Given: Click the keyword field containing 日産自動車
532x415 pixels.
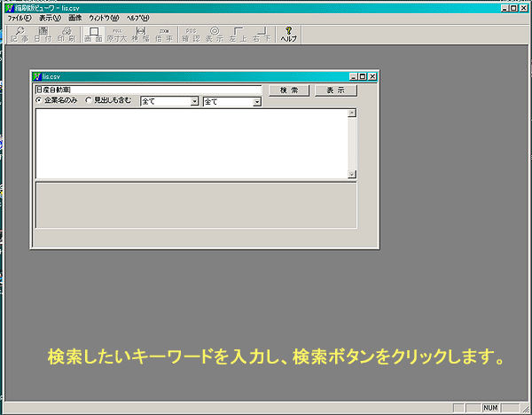Looking at the screenshot, I should tap(147, 90).
